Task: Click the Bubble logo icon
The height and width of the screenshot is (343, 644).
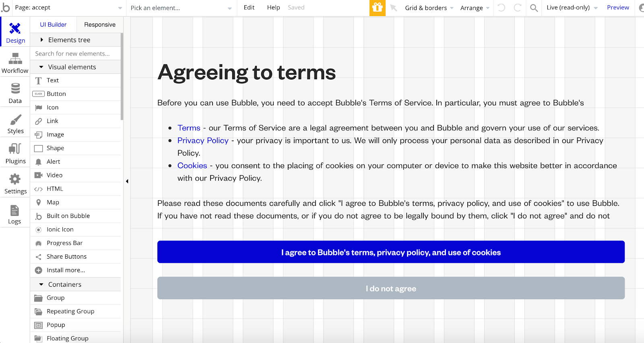Action: coord(6,7)
